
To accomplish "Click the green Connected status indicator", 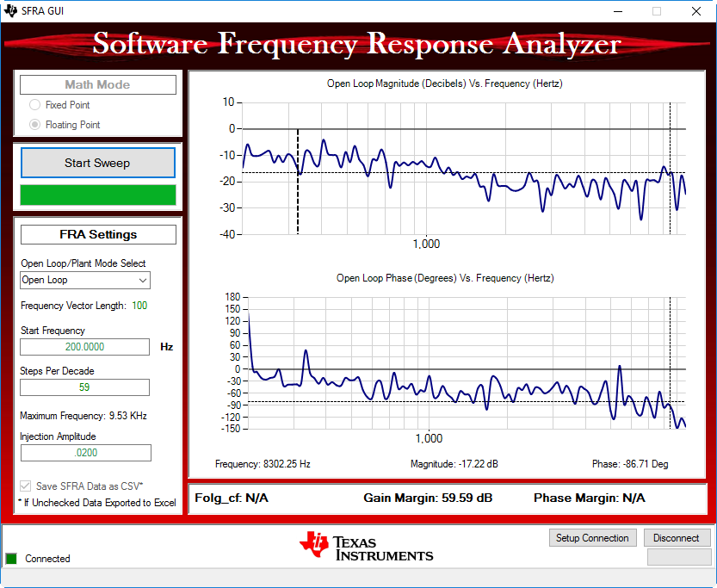I will coord(12,558).
